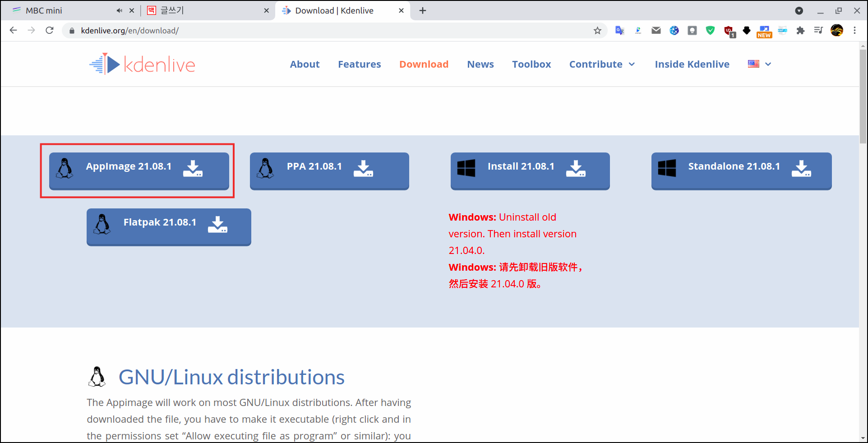Open the News section

tap(480, 64)
